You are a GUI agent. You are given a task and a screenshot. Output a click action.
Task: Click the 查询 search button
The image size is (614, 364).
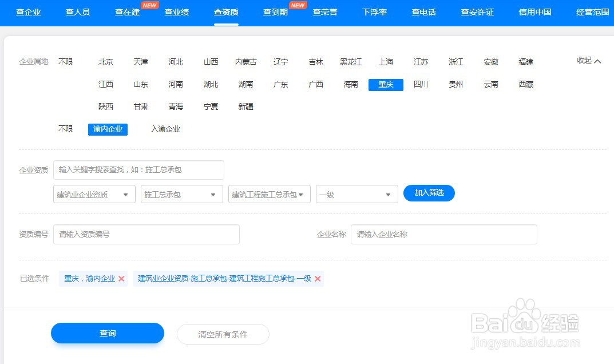coord(107,333)
